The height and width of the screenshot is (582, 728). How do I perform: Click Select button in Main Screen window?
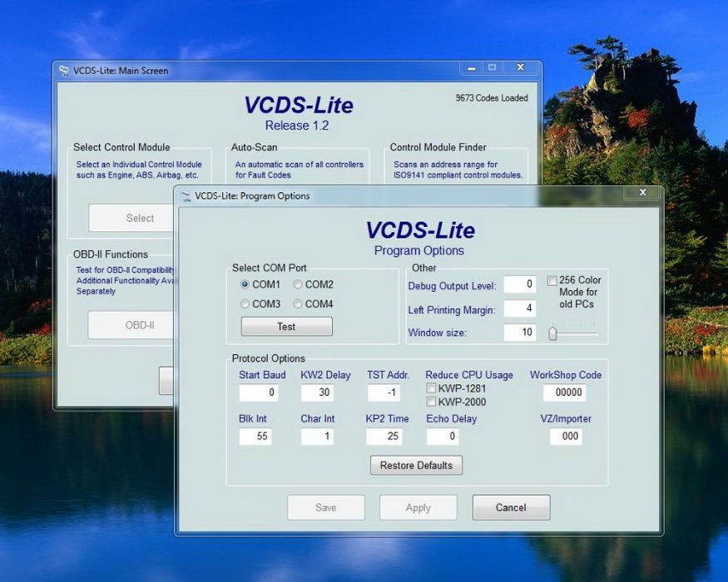pos(132,218)
